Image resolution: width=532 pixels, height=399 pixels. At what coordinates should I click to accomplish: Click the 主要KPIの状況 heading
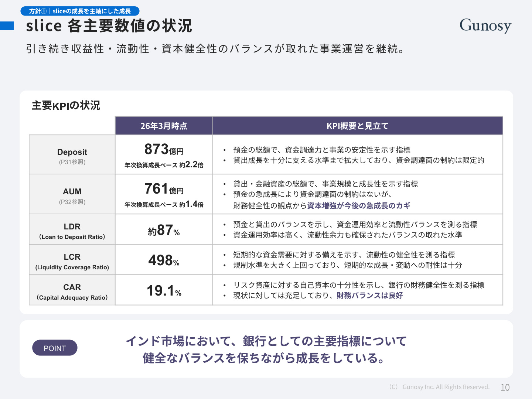pos(66,106)
